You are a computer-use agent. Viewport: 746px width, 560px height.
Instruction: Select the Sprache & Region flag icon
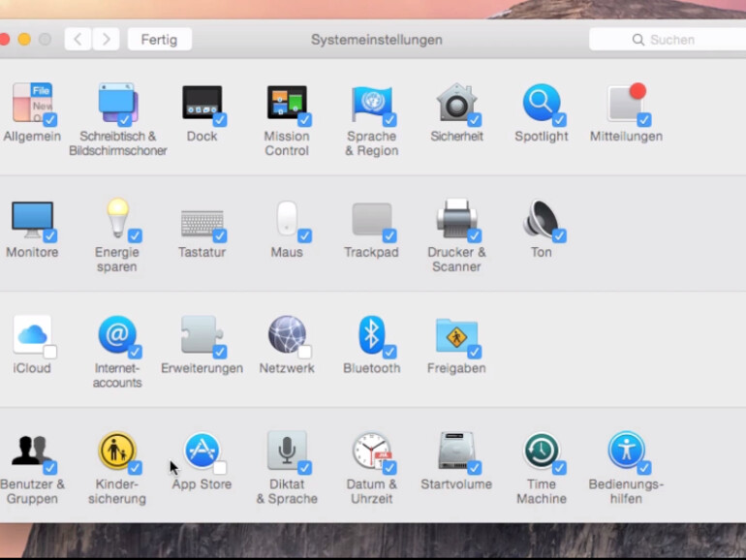pos(372,104)
